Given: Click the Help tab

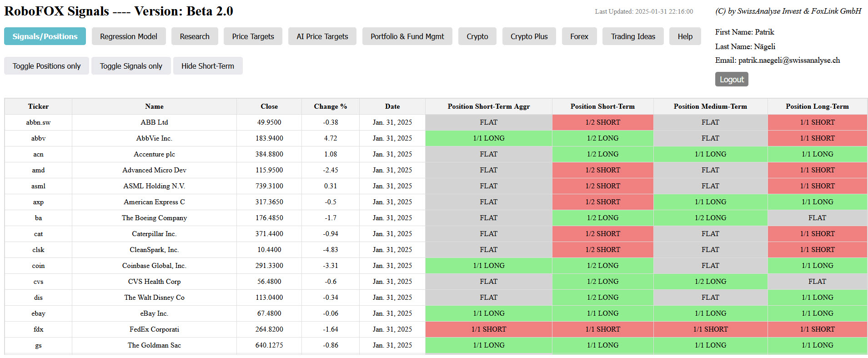Looking at the screenshot, I should pos(685,36).
